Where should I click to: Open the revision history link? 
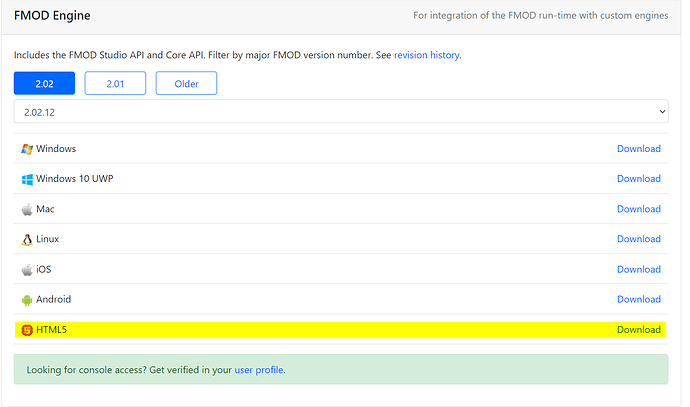426,55
